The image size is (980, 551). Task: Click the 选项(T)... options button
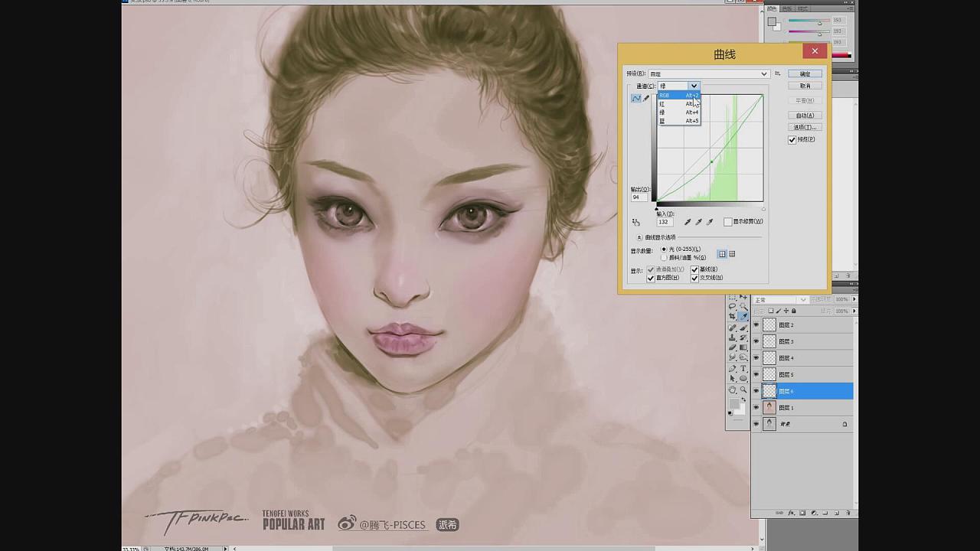tap(805, 127)
